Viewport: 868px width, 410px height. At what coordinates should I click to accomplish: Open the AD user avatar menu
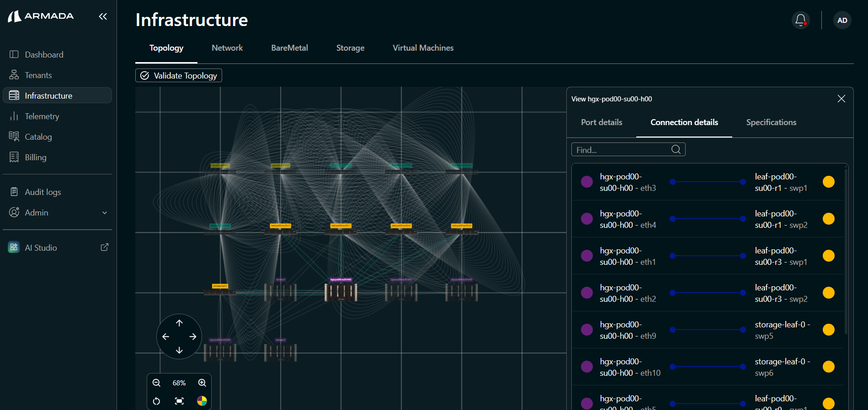pos(842,20)
